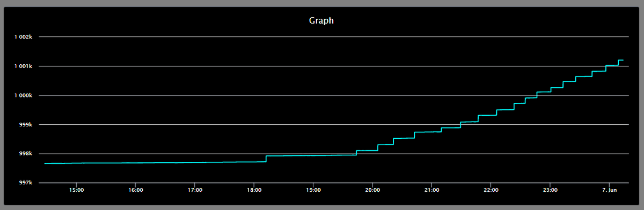This screenshot has height=210, width=644.
Task: Click the cyan line's step just after 18:00
Action: 266,159
